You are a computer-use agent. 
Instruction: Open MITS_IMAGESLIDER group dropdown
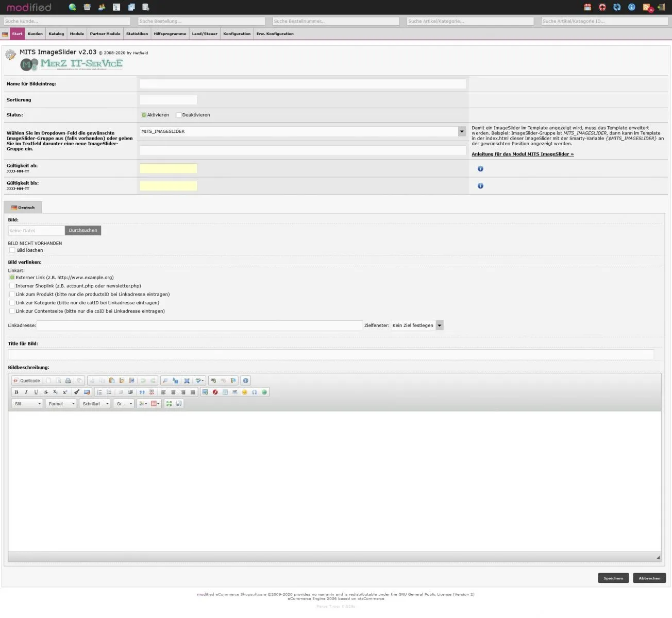point(303,131)
